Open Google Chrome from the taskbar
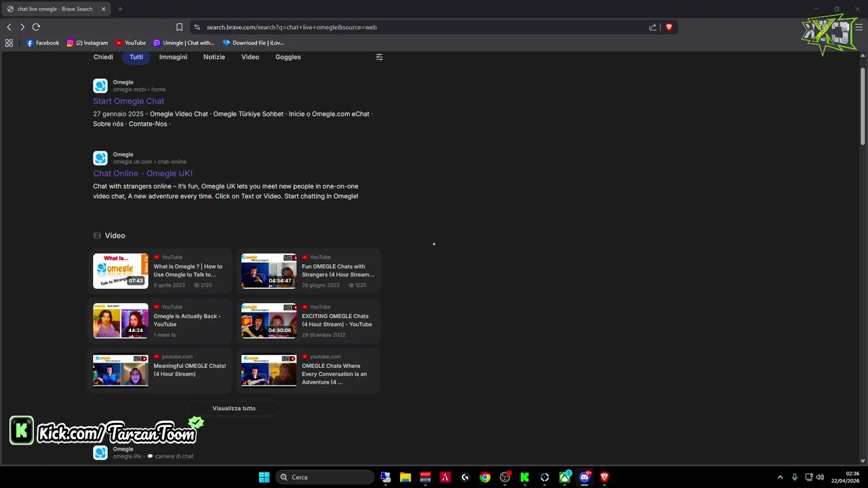Viewport: 868px width, 488px height. (x=485, y=477)
